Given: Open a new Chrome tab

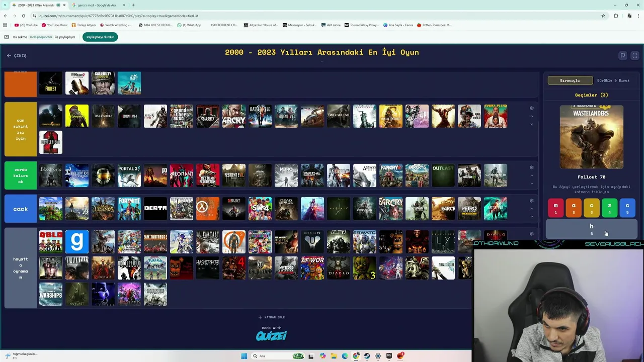Looking at the screenshot, I should coord(133,5).
